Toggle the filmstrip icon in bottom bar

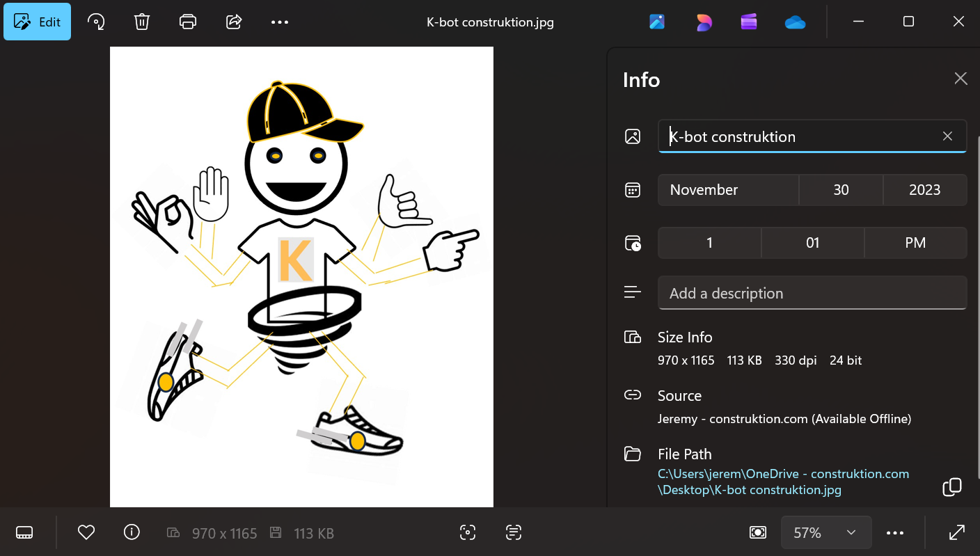[x=24, y=533]
